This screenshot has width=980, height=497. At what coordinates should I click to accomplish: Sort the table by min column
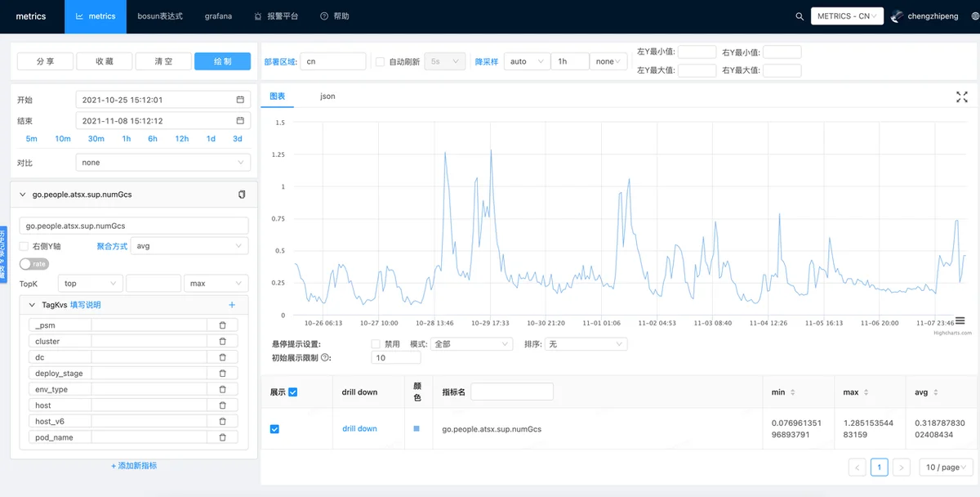point(792,392)
